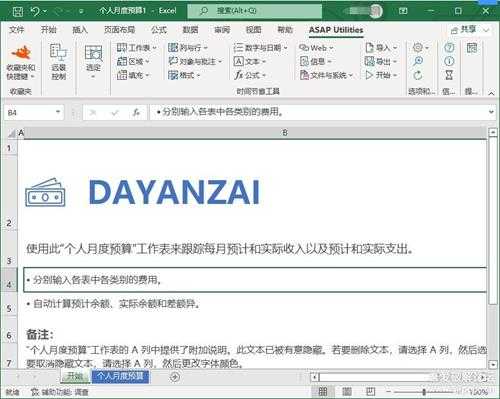Switch to the 审阅 ribbon tab
Viewport: 500px width, 399px height.
(222, 30)
